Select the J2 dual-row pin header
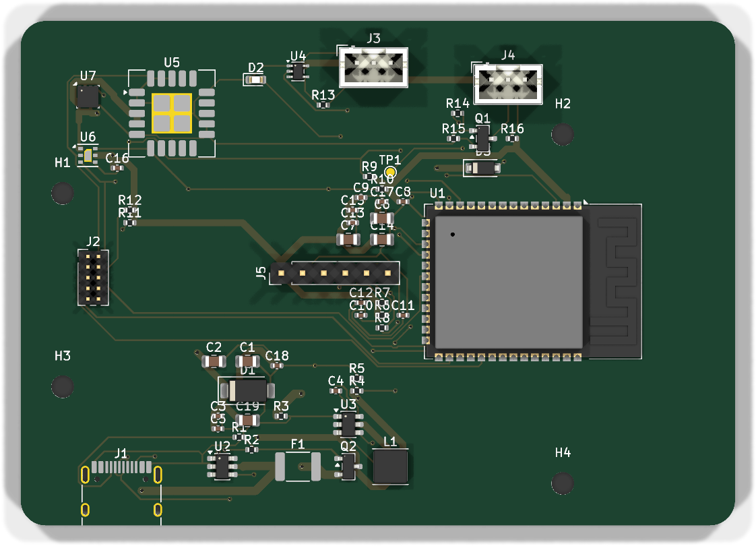756x546 pixels. click(x=93, y=278)
